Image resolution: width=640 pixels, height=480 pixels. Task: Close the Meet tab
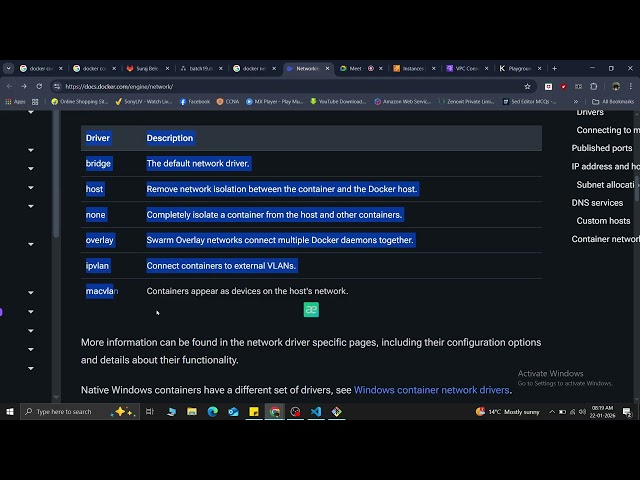coord(381,69)
